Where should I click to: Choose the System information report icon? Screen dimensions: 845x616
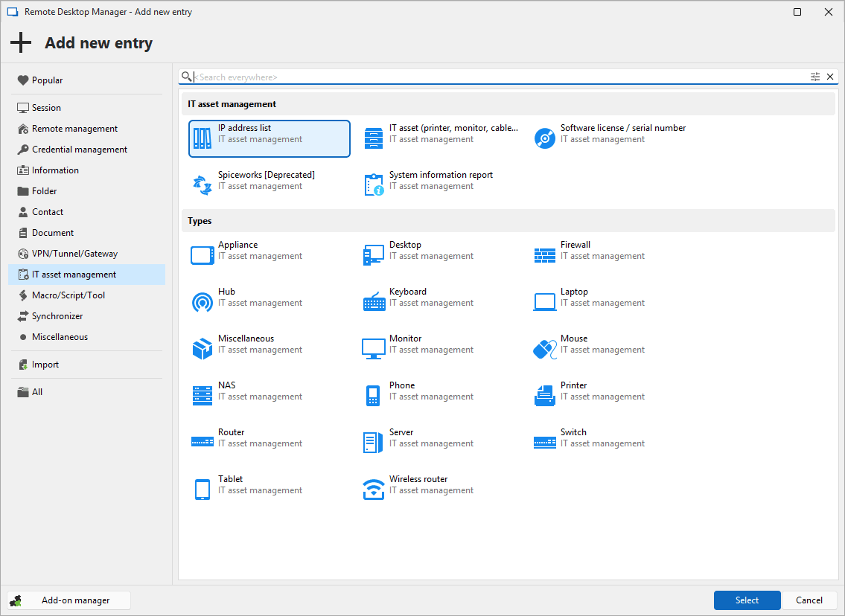[x=374, y=185]
